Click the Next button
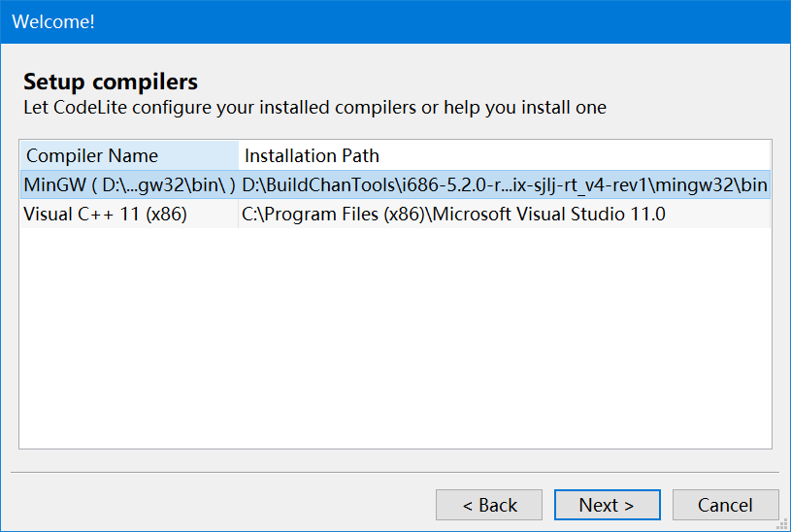Image resolution: width=791 pixels, height=532 pixels. coord(607,505)
